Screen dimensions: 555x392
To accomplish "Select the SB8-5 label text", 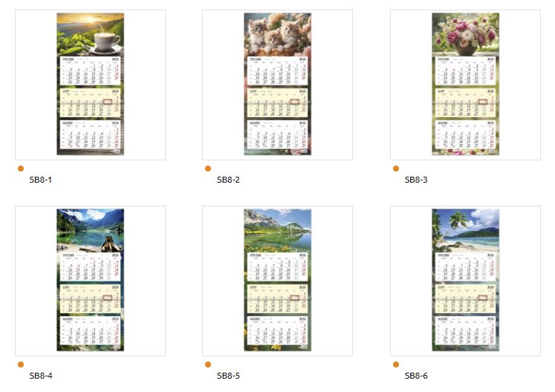I will tap(228, 376).
